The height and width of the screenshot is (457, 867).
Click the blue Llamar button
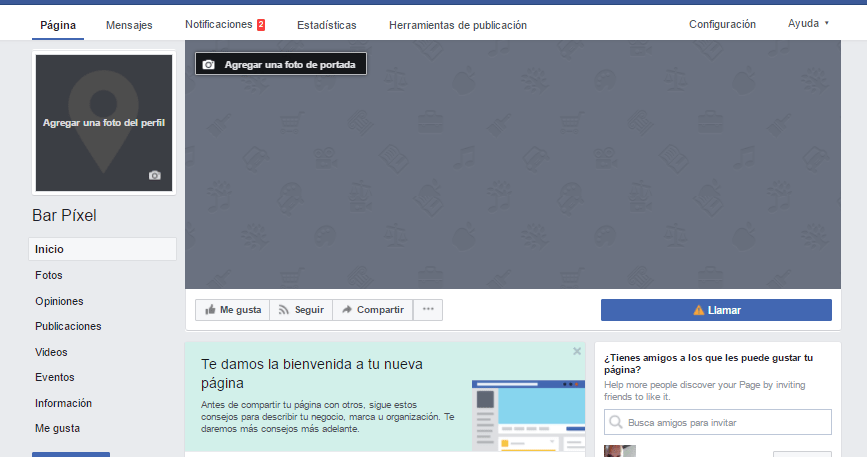pos(716,310)
